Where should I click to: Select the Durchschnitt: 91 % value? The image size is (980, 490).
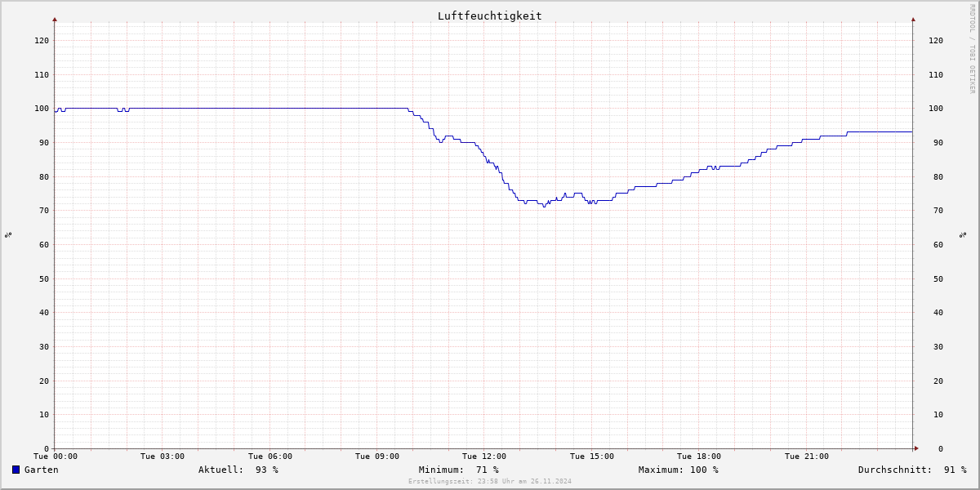pyautogui.click(x=912, y=470)
